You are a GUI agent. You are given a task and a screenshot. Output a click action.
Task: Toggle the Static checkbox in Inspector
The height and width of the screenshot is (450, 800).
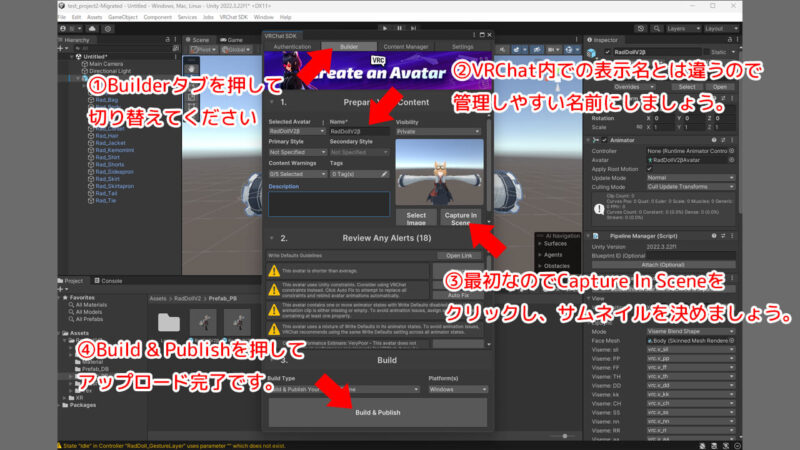coord(707,52)
